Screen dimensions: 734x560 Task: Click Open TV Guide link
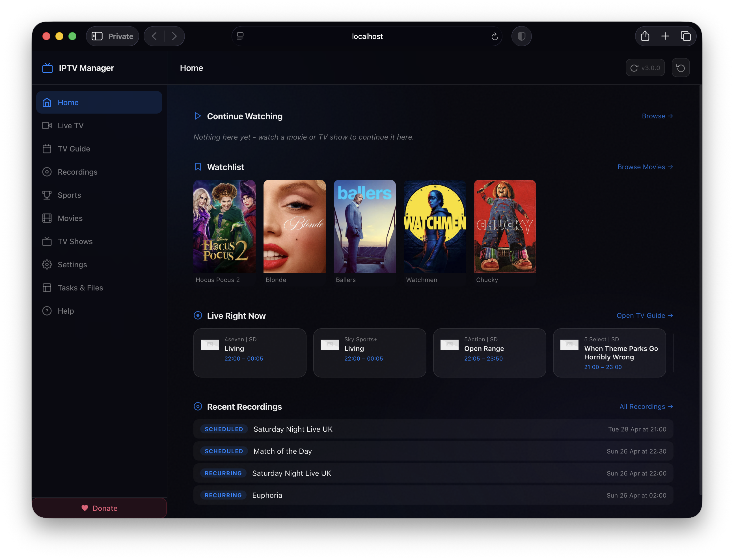[x=645, y=316]
